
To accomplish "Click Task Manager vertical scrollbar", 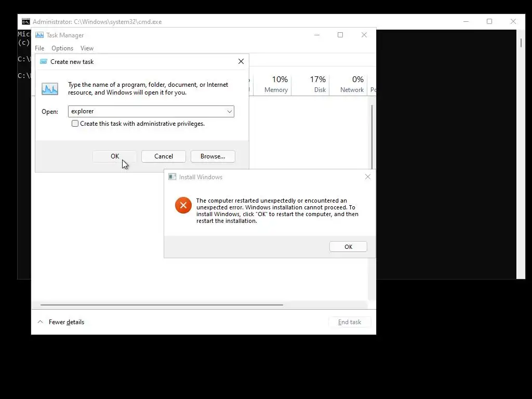I will click(x=372, y=137).
